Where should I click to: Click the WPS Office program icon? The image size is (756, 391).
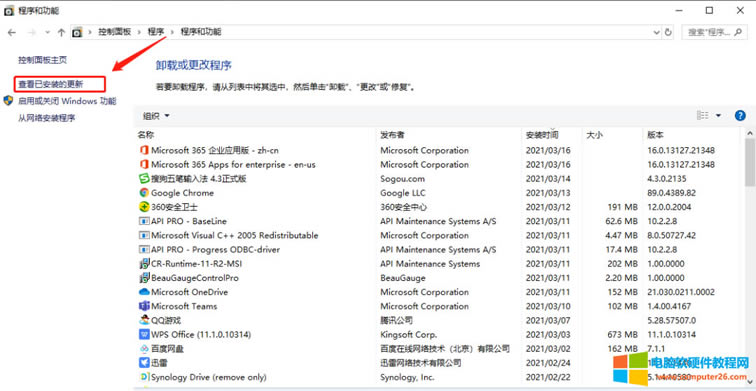(144, 335)
